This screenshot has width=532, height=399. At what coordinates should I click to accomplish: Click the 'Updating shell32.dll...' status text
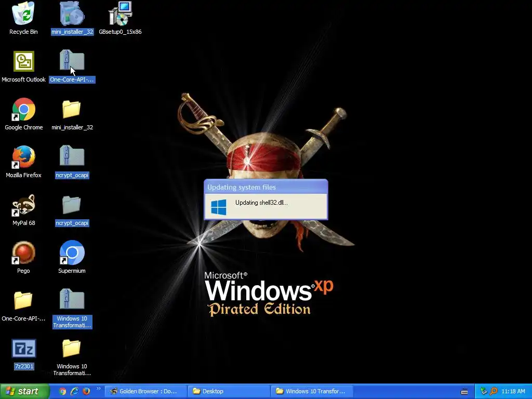(x=261, y=203)
